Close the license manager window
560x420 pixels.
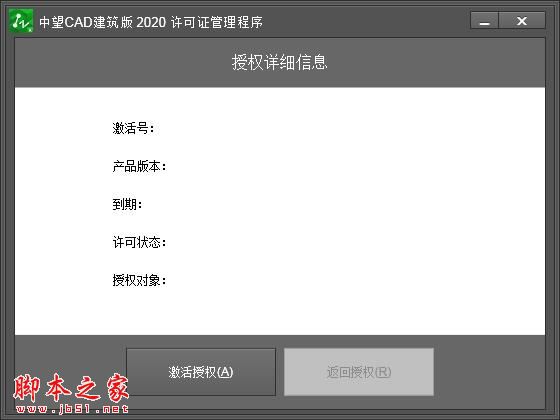(522, 20)
